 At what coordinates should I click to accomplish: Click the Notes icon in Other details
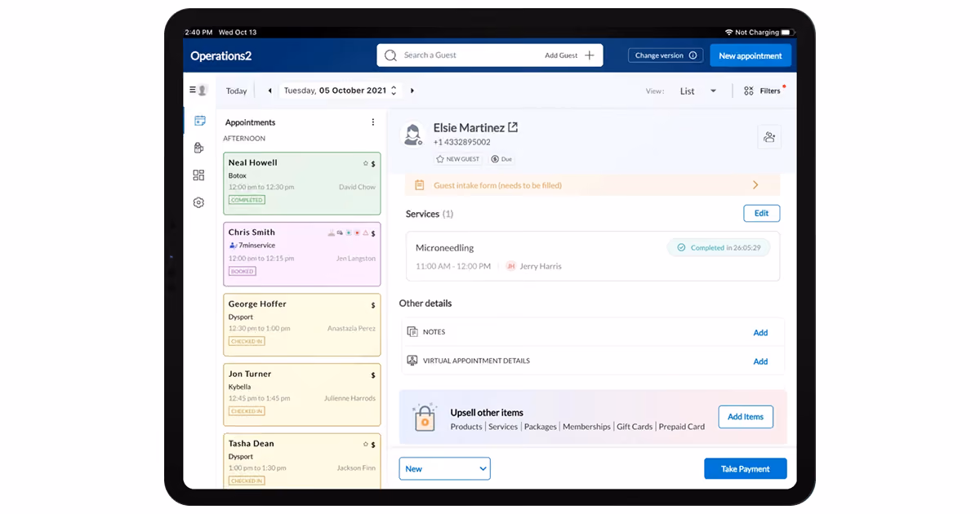pos(412,332)
